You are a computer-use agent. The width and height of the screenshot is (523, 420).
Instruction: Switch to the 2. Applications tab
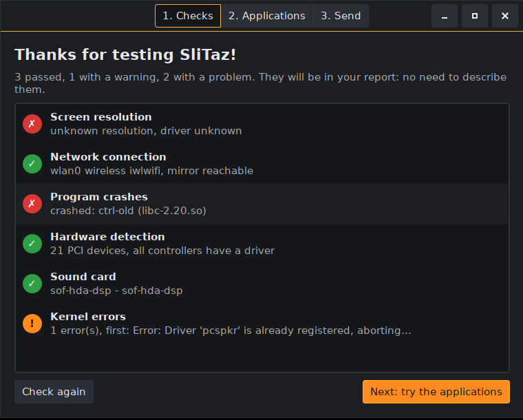[x=267, y=16]
